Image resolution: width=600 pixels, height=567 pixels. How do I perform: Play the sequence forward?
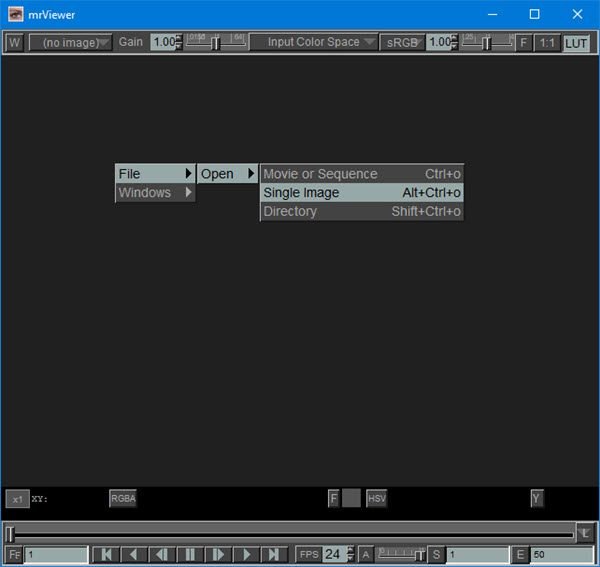[x=246, y=554]
